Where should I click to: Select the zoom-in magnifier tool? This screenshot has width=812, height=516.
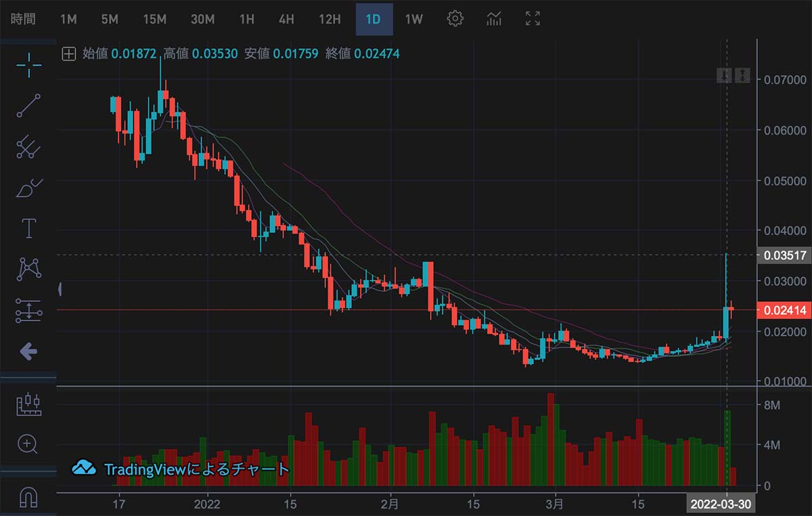tap(28, 444)
